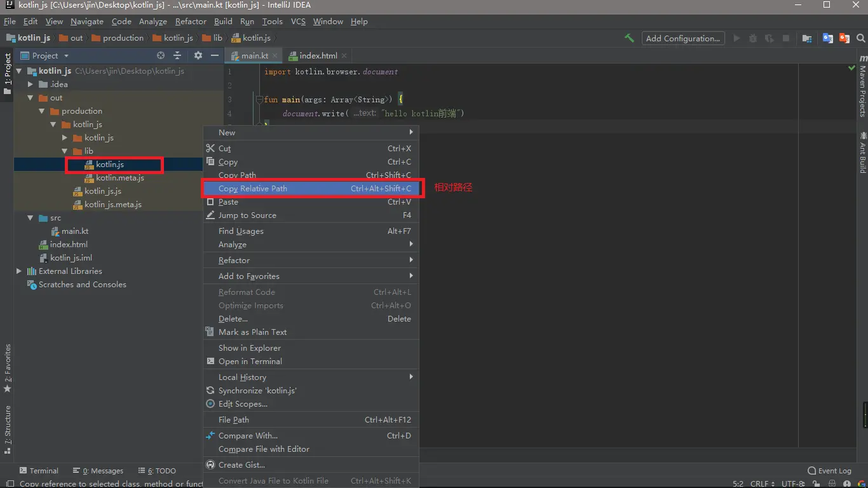Click the fold marker beside fun main
The width and height of the screenshot is (868, 488).
coord(259,100)
